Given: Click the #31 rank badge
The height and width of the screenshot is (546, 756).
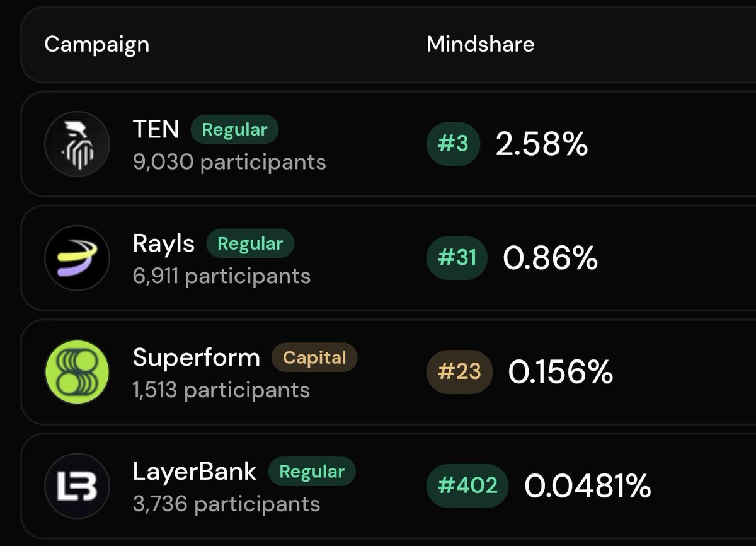Looking at the screenshot, I should pyautogui.click(x=457, y=258).
